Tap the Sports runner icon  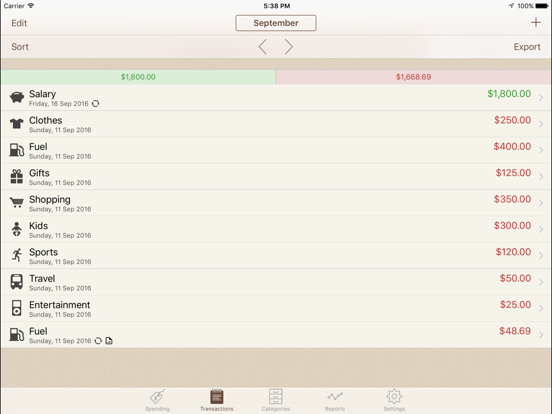17,255
